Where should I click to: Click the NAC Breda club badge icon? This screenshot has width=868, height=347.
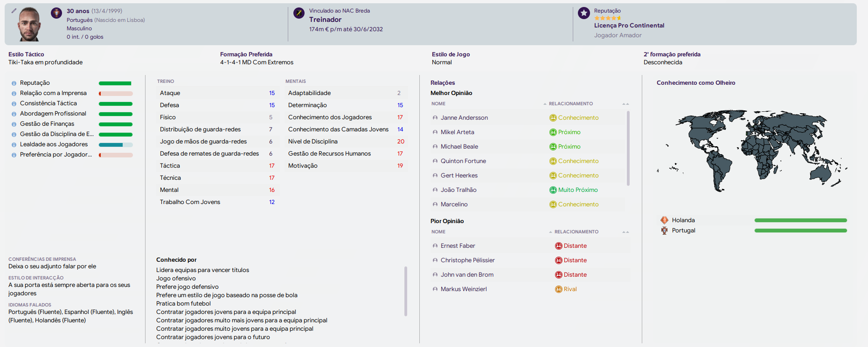click(299, 13)
